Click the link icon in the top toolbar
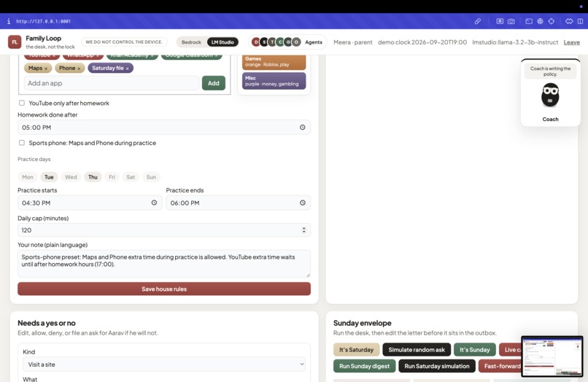 coord(477,21)
